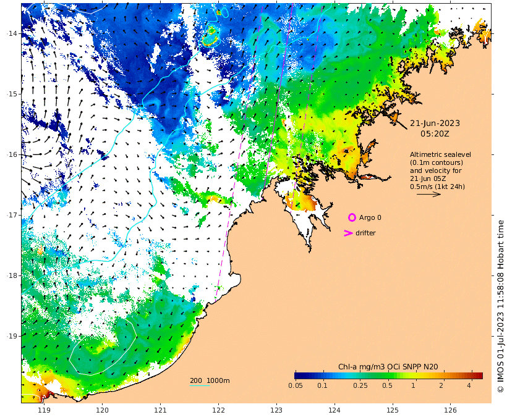Click the '05:20Z' time label
The width and height of the screenshot is (507, 420).
[435, 133]
